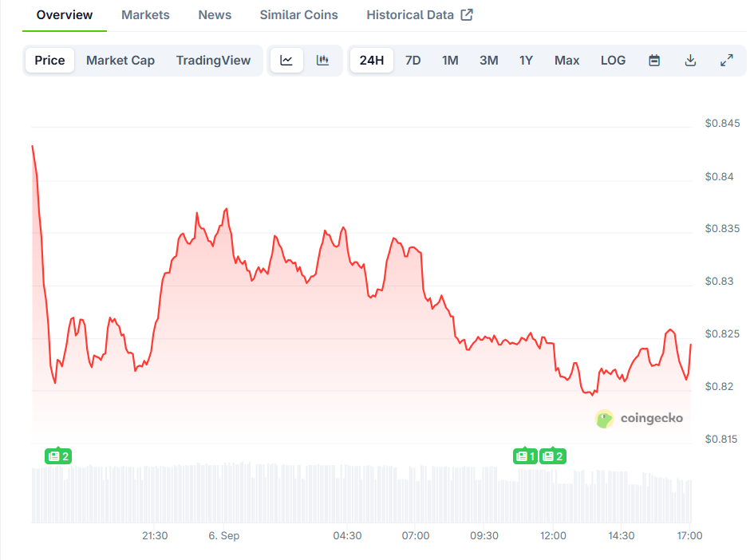
Task: Go to the Similar Coins tab
Action: [x=298, y=15]
